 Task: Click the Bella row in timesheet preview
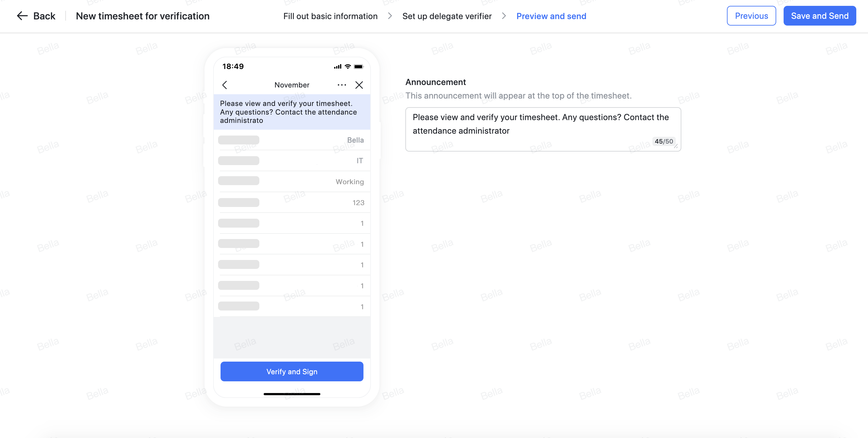coord(291,140)
